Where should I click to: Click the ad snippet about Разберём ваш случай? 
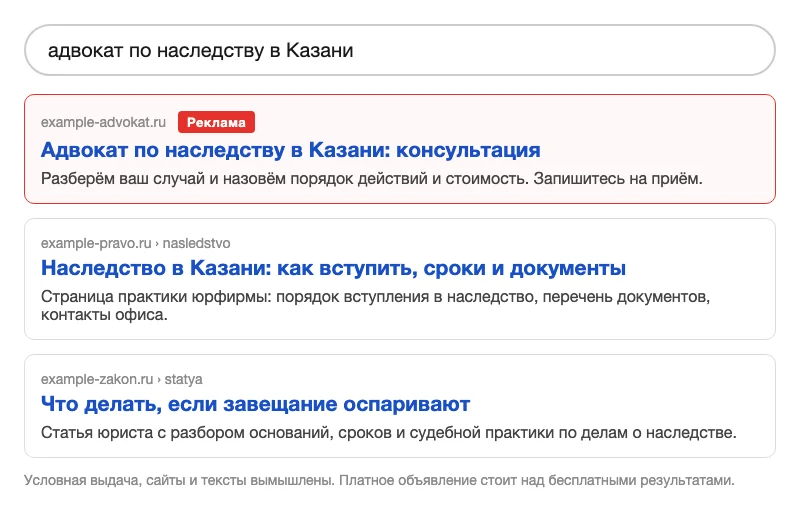pos(371,178)
